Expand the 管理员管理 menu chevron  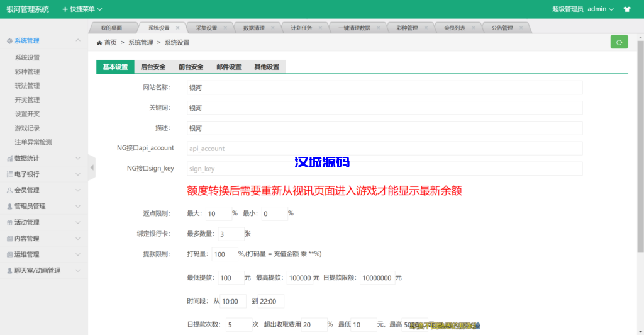78,207
